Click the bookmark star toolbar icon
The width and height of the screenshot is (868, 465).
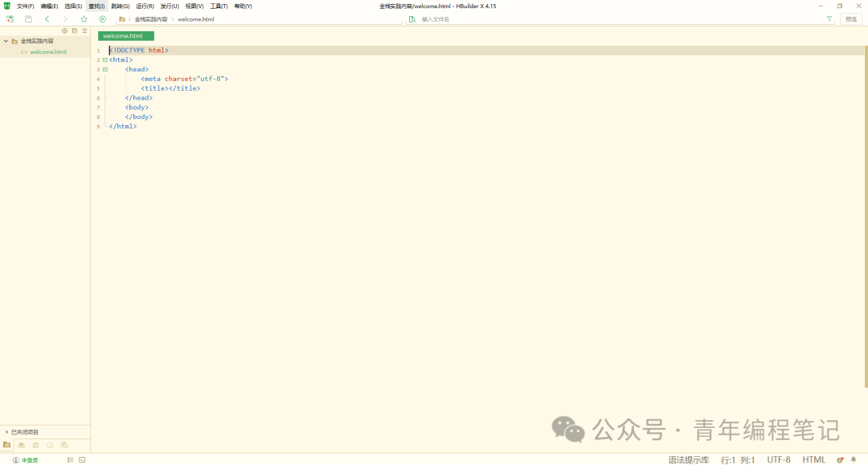(x=84, y=18)
